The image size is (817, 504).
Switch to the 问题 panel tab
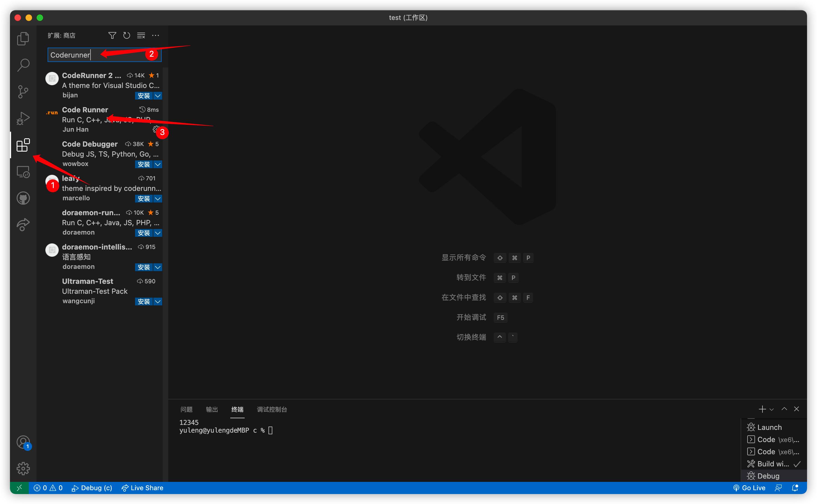pyautogui.click(x=187, y=409)
